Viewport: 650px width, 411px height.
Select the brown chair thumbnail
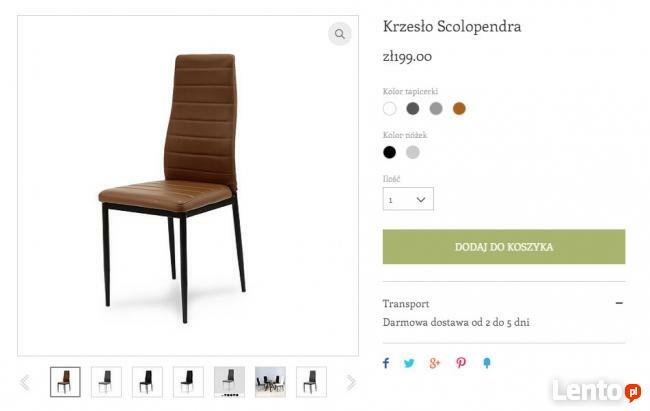tap(65, 382)
